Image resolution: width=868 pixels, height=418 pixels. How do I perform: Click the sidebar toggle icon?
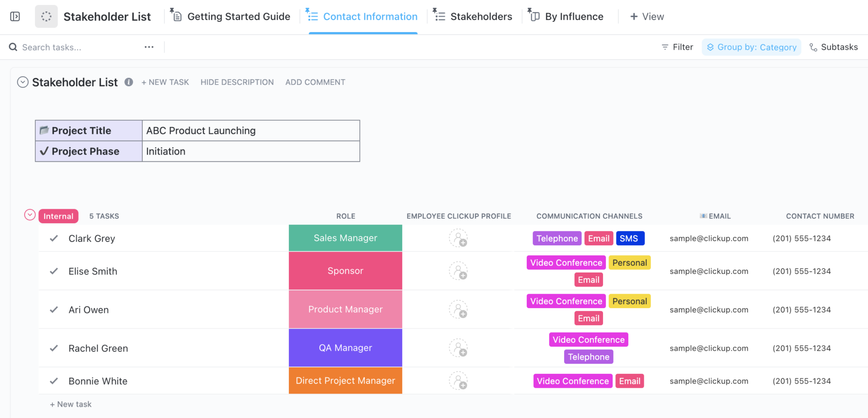click(x=15, y=17)
